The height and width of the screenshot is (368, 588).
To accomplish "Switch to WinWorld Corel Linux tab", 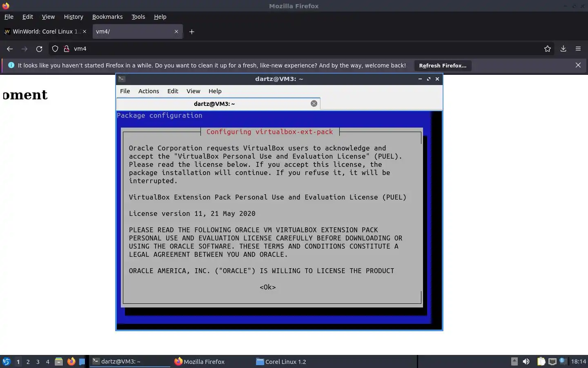I will (x=45, y=31).
